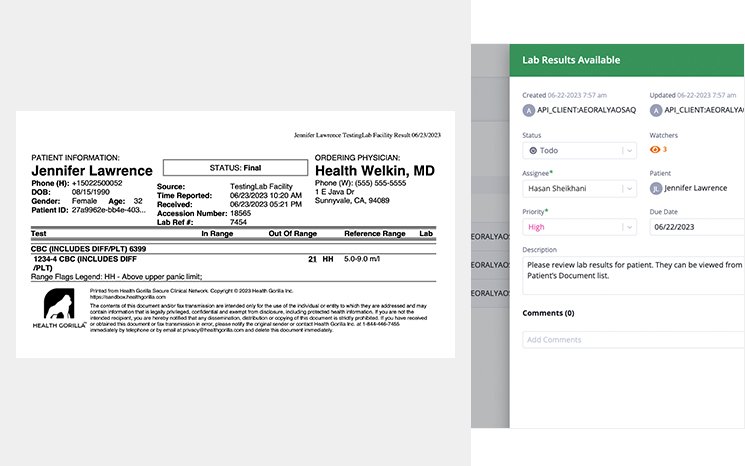Image resolution: width=745 pixels, height=466 pixels.
Task: Click the HH range flag
Action: coord(328,259)
